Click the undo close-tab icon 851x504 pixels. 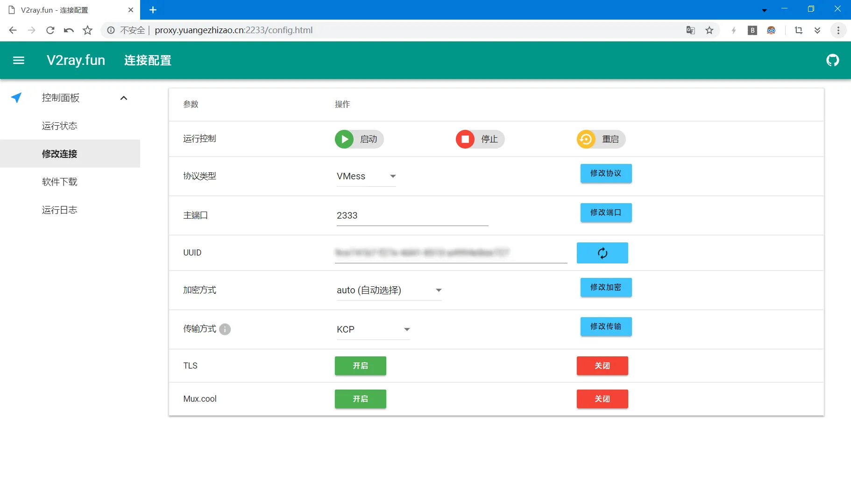(69, 30)
